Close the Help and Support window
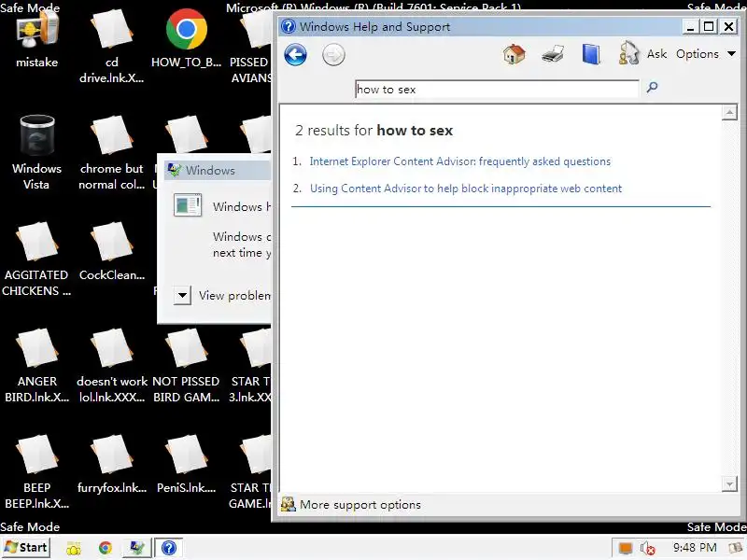Image resolution: width=747 pixels, height=560 pixels. tap(728, 27)
